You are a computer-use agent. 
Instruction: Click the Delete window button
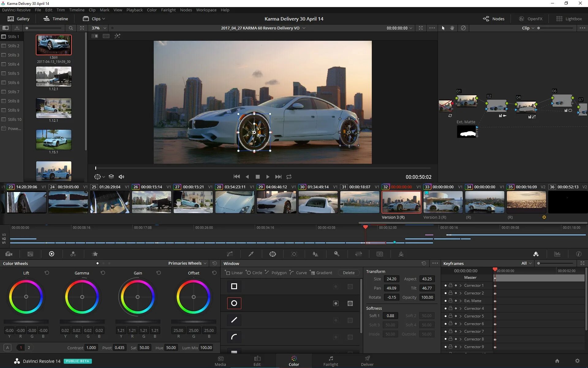349,273
